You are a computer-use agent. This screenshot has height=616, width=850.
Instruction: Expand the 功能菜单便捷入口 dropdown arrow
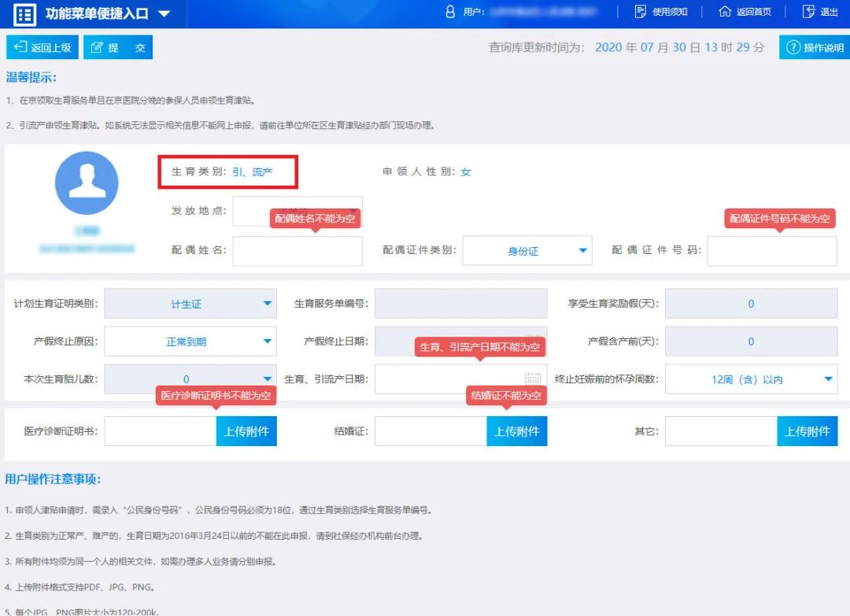point(164,14)
